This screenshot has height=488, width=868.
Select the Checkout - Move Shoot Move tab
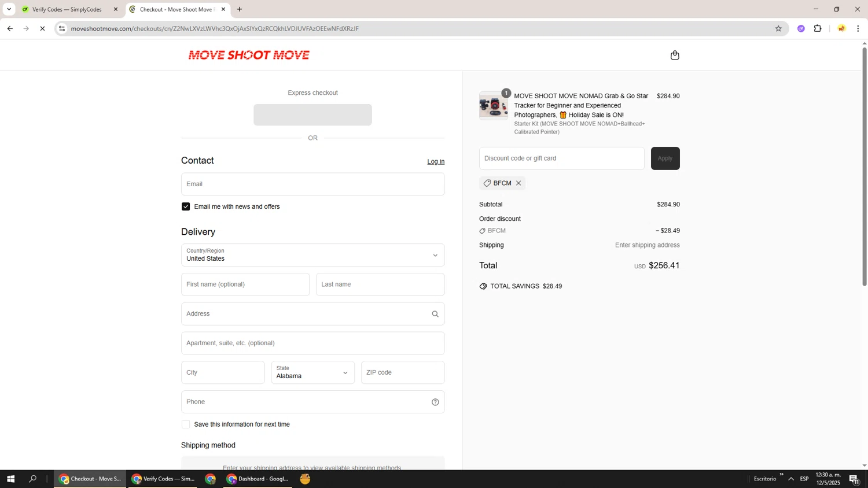point(177,9)
